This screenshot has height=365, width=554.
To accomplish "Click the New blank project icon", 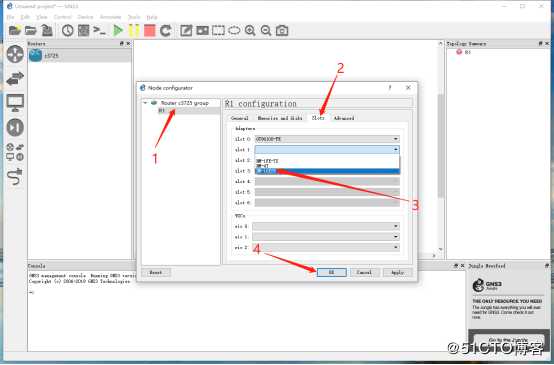I will click(x=14, y=31).
